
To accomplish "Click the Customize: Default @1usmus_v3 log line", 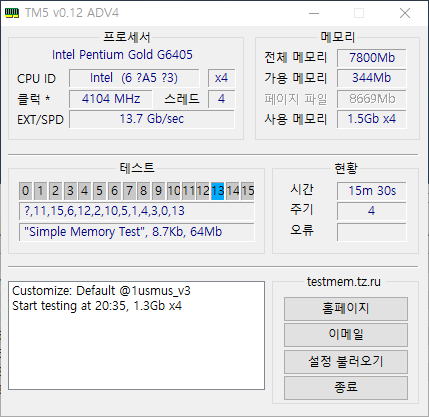I will pyautogui.click(x=101, y=291).
